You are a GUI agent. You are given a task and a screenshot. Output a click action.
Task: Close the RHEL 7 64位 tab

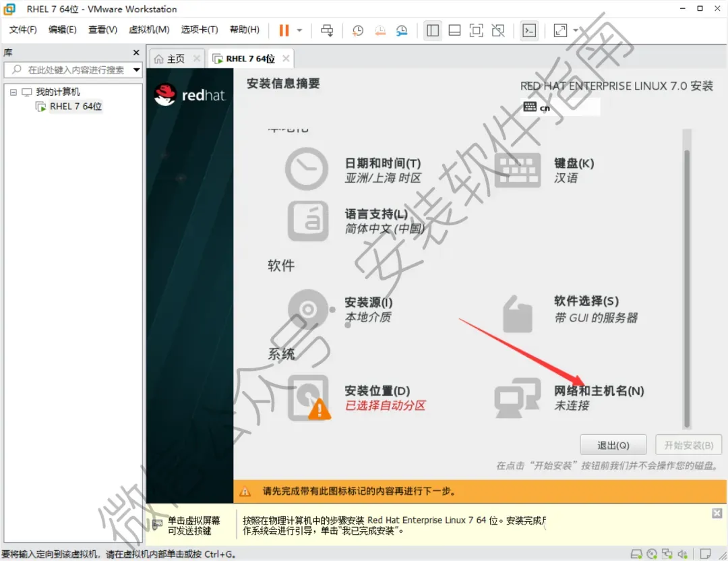(x=286, y=59)
